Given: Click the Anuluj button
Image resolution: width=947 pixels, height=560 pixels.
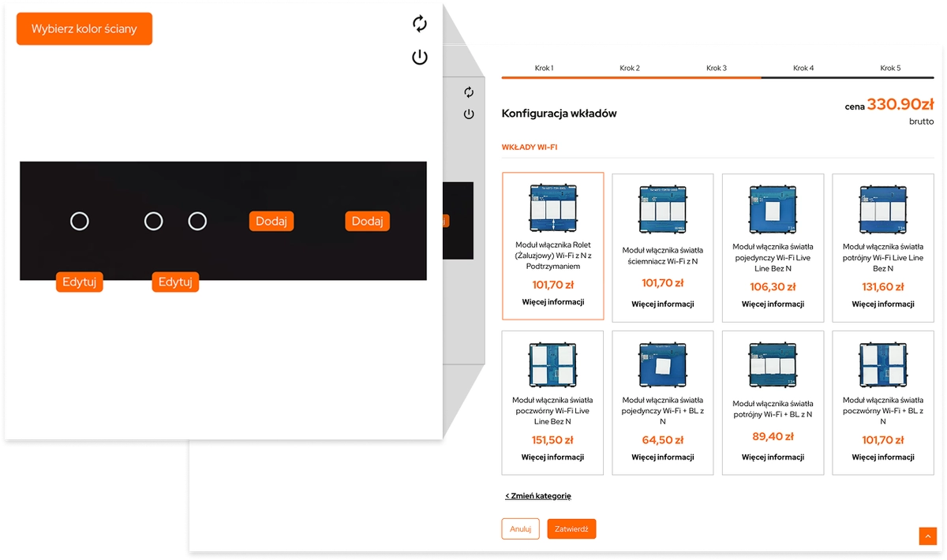Looking at the screenshot, I should point(520,529).
